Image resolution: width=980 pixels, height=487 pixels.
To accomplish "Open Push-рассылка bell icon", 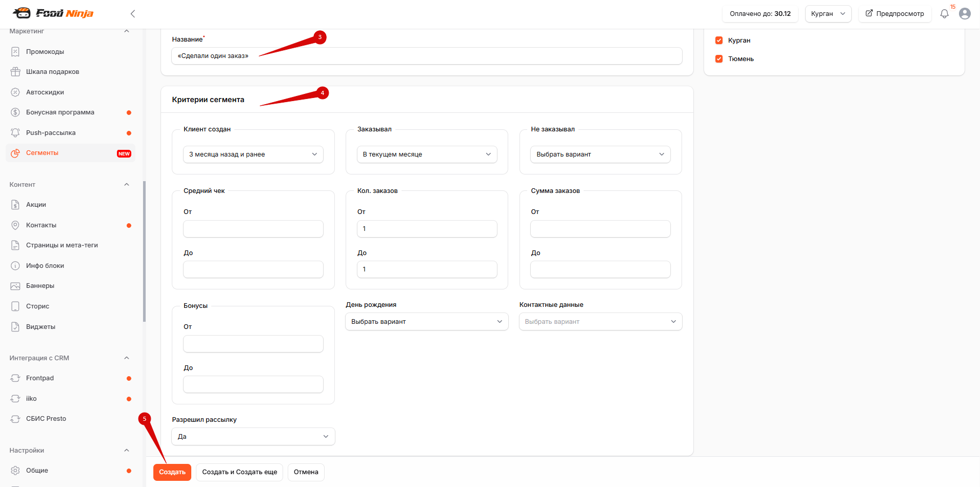I will click(15, 133).
